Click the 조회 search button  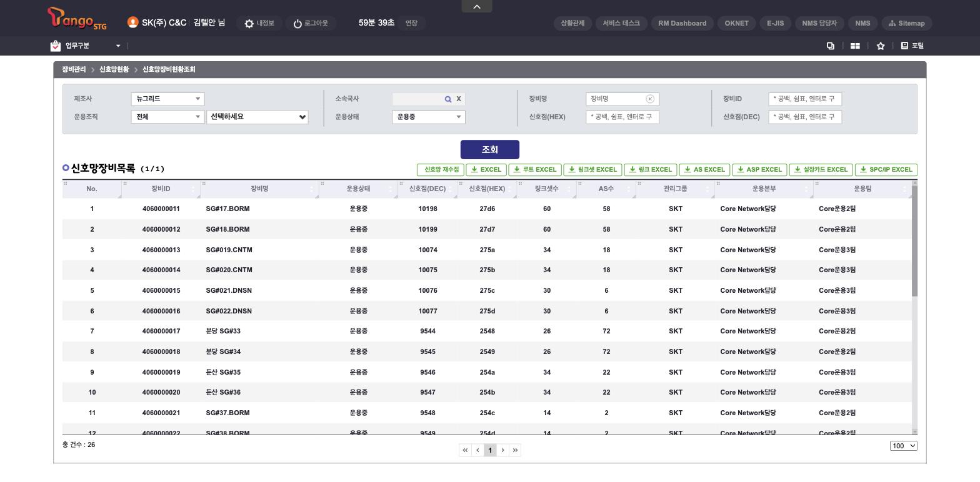tap(490, 149)
